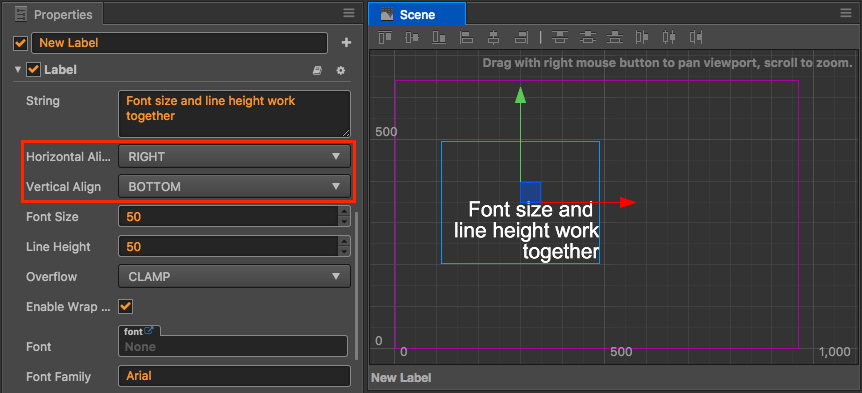Click the Label component title text
The image size is (862, 393).
(x=60, y=70)
